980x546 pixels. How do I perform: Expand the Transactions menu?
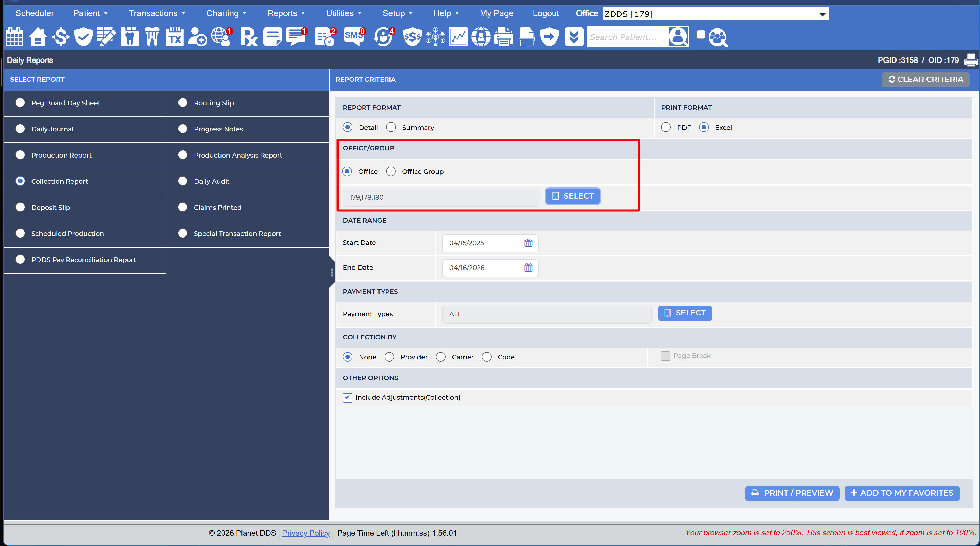pos(157,13)
